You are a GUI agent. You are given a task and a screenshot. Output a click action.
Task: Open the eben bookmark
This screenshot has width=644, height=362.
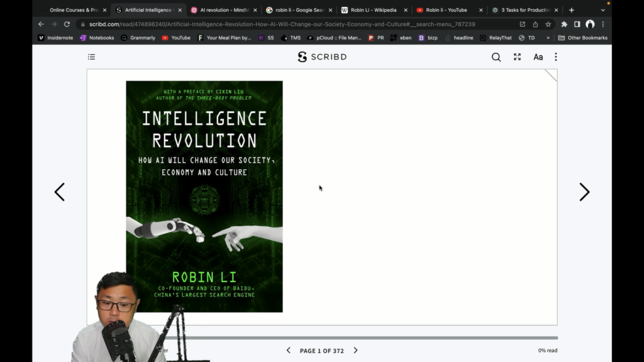coord(401,38)
